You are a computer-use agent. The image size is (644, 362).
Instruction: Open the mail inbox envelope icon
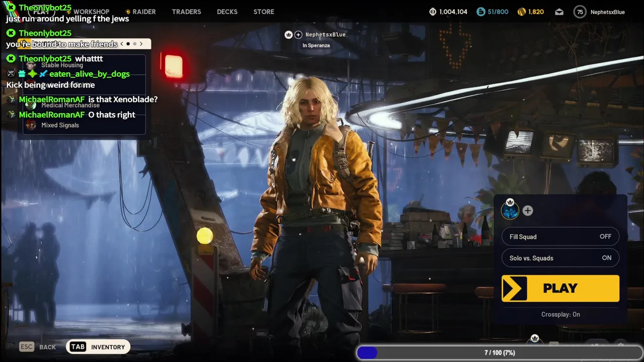click(x=559, y=12)
